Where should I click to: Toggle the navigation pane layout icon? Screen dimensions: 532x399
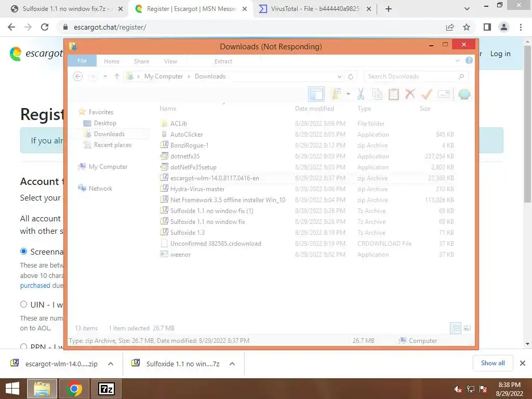tap(316, 94)
